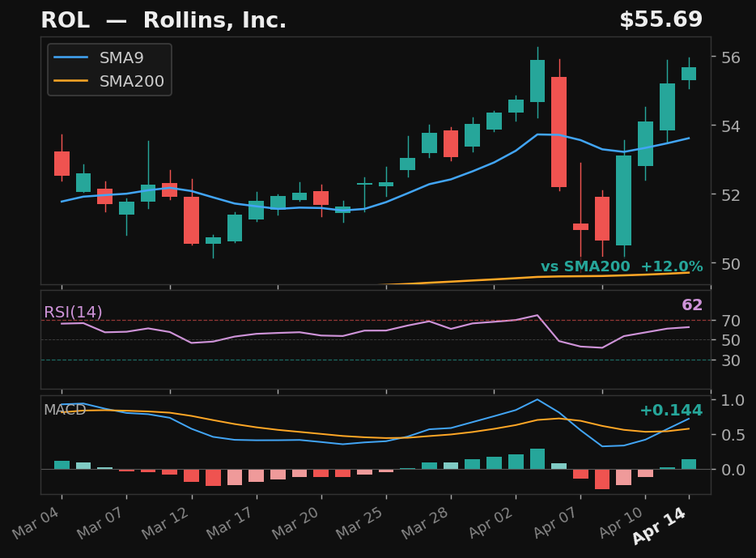The height and width of the screenshot is (558, 756).
Task: Click the 52 price axis label
Action: (730, 195)
